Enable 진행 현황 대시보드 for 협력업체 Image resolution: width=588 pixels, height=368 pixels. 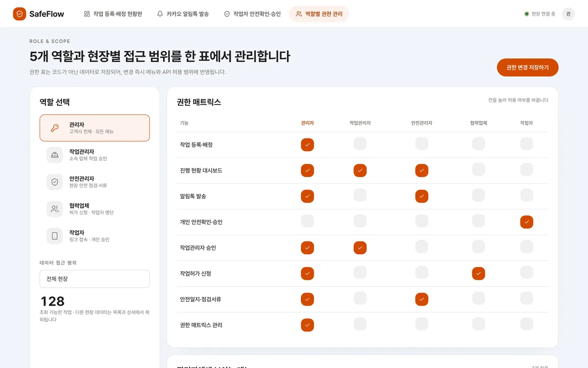pos(479,169)
